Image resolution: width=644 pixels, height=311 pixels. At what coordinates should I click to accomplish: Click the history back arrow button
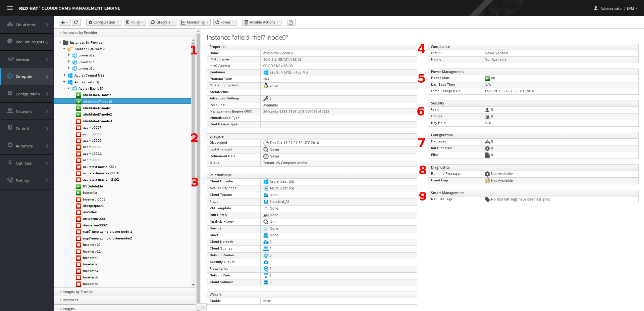pyautogui.click(x=64, y=22)
